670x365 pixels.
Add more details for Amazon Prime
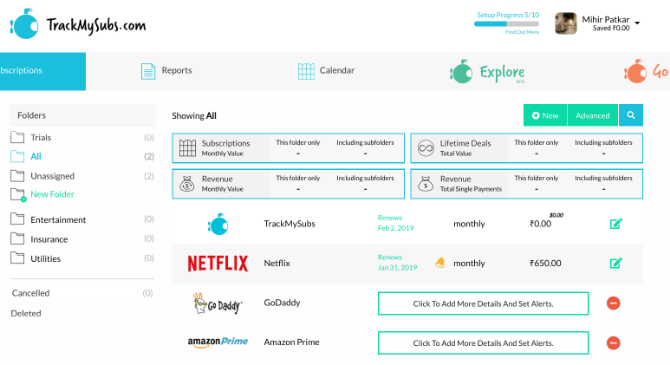tap(483, 343)
